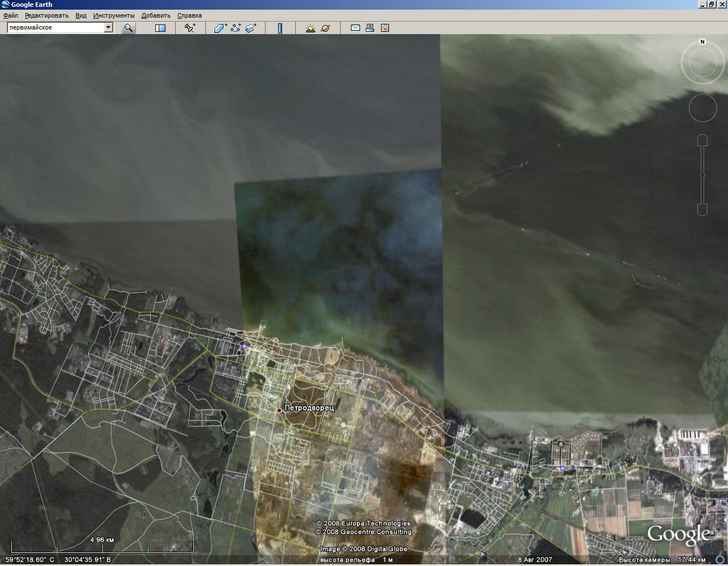
Task: Select the add path tool
Action: [235, 28]
